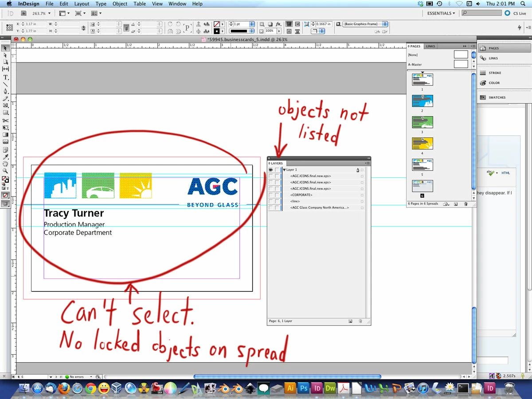Open the zoom level 263.7% dropdown
Viewport: 532px width, 399px height.
pyautogui.click(x=49, y=13)
